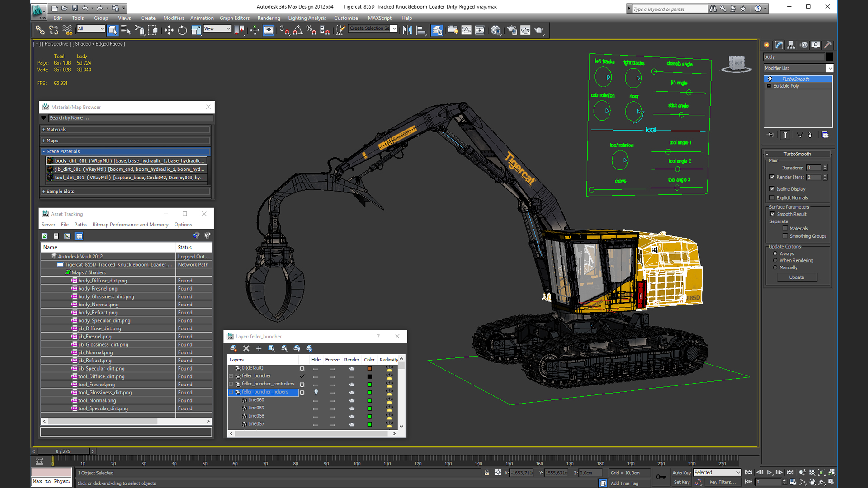Delete layer with X icon in Layer dialog
This screenshot has width=868, height=488.
(x=246, y=348)
